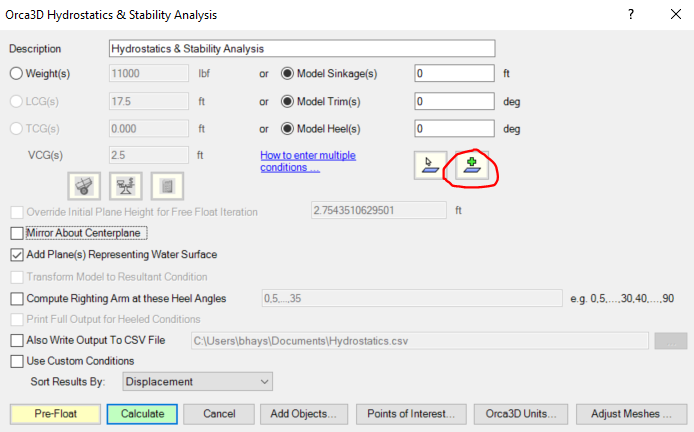Select the Model Heel(s) radio button

click(x=287, y=129)
